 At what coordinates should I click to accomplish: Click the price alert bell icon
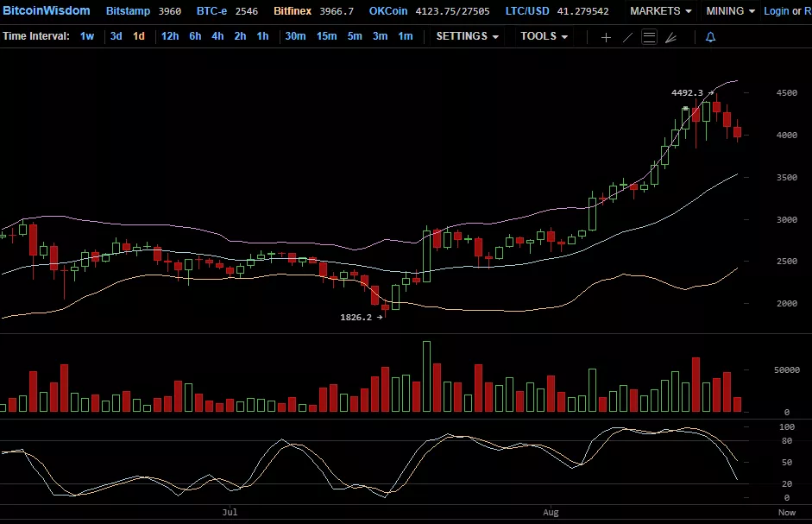pos(710,37)
